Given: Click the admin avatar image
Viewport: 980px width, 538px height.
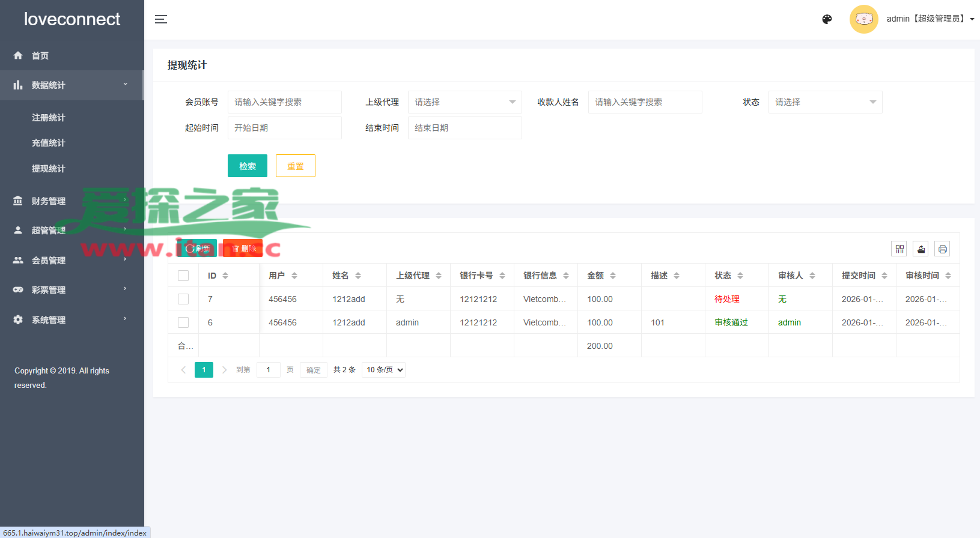Looking at the screenshot, I should 863,19.
